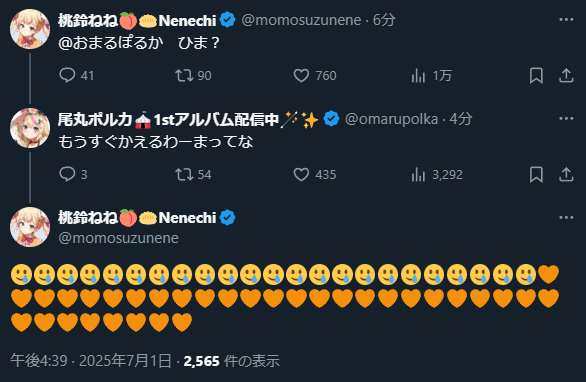Open more options on the first tweet

pos(566,19)
